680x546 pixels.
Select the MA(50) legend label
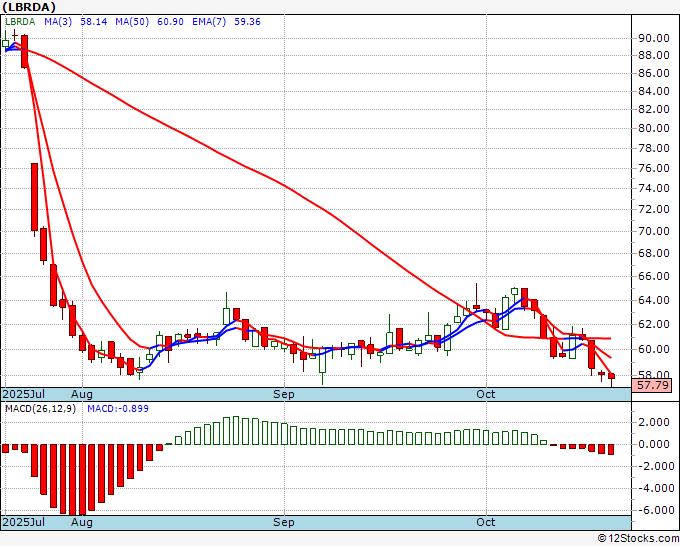[x=126, y=20]
